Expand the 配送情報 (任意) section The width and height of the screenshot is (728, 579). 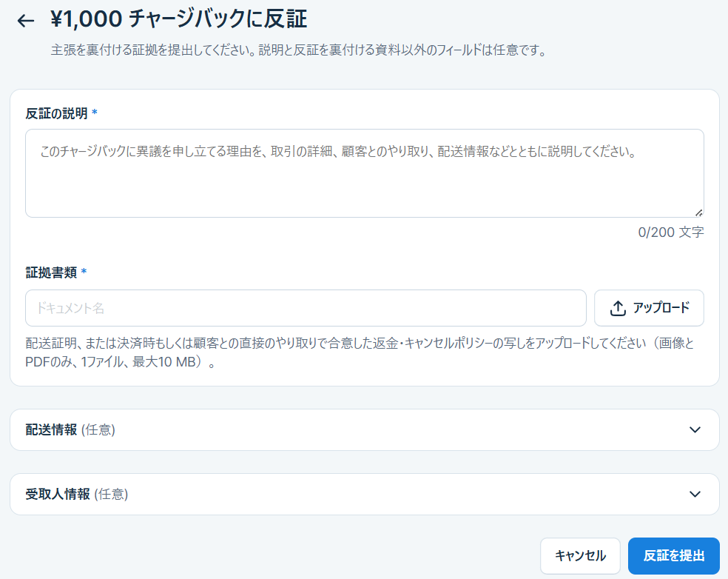[x=365, y=430]
